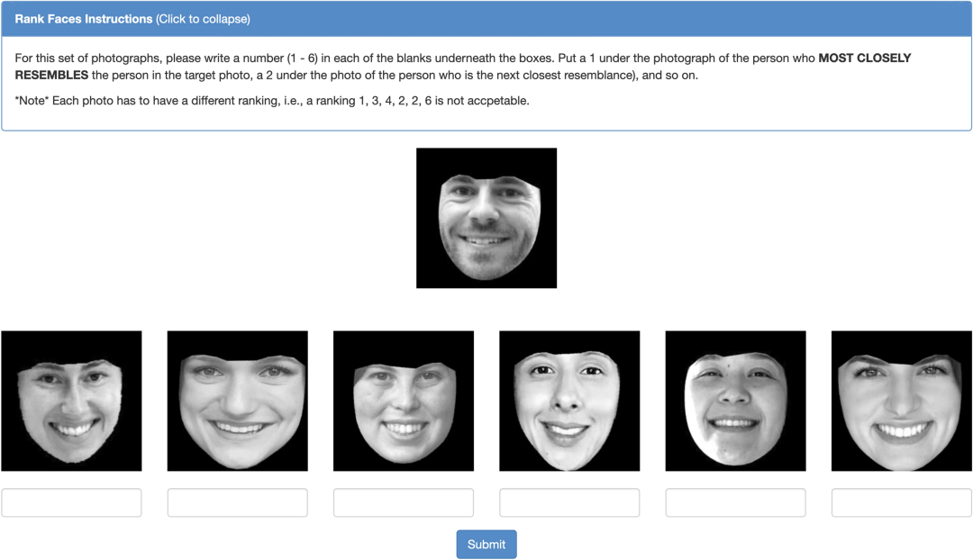Focus the ranking blank under the fourth photo
973x560 pixels.
569,502
